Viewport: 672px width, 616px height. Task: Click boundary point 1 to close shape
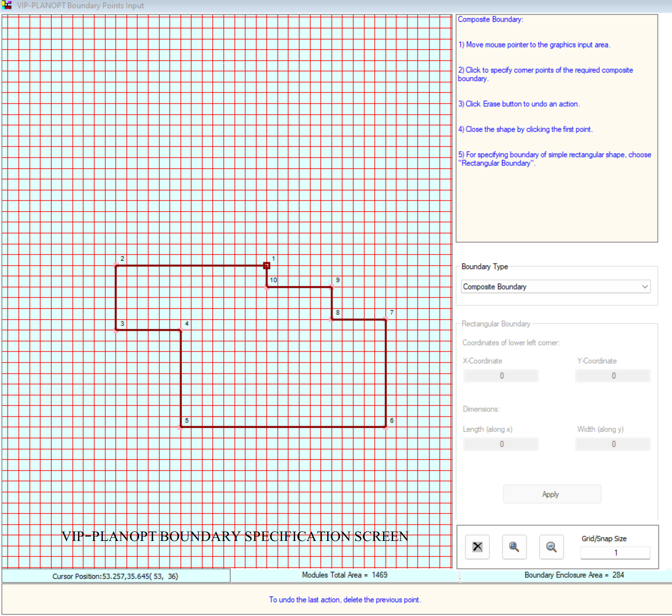(267, 265)
